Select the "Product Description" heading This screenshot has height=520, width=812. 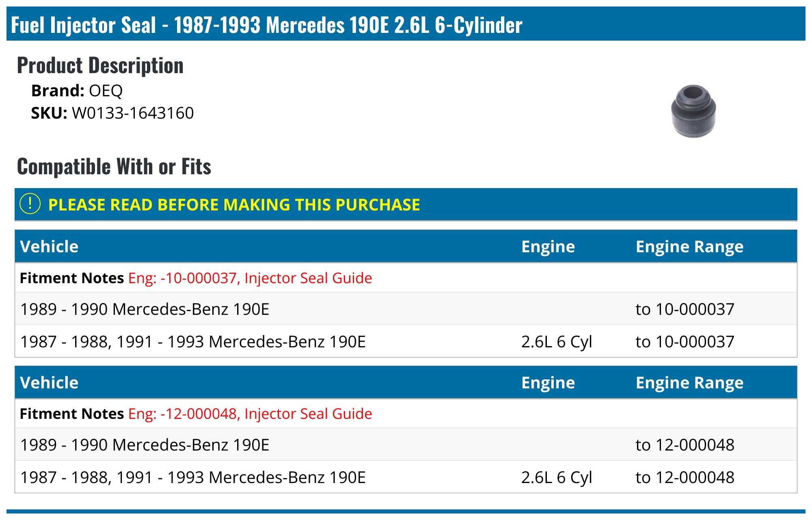[x=100, y=65]
